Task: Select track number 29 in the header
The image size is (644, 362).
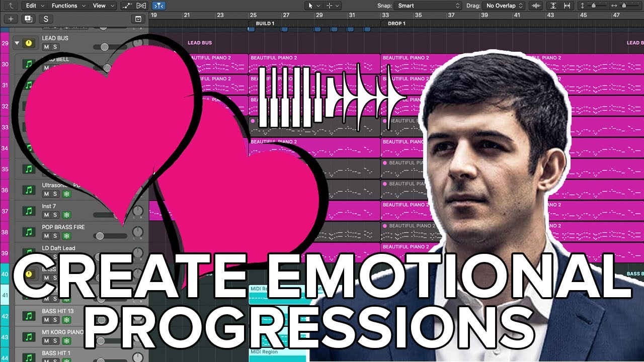Action: [5, 44]
